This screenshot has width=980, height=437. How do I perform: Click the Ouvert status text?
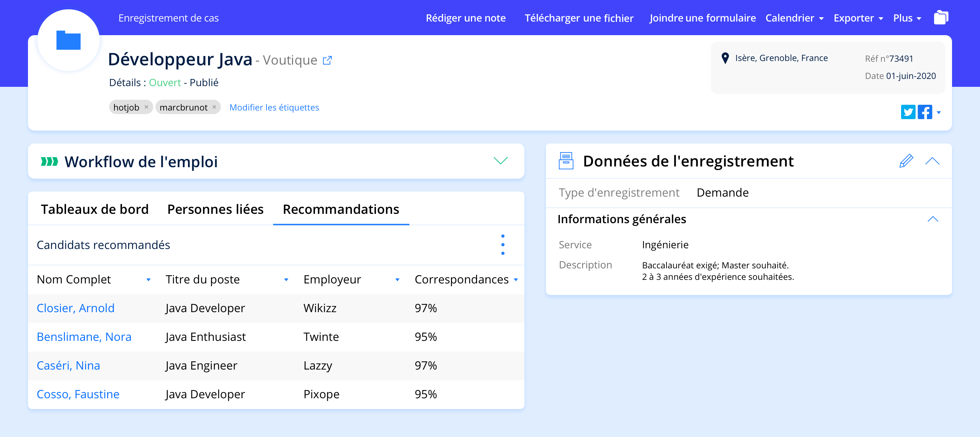(x=165, y=83)
